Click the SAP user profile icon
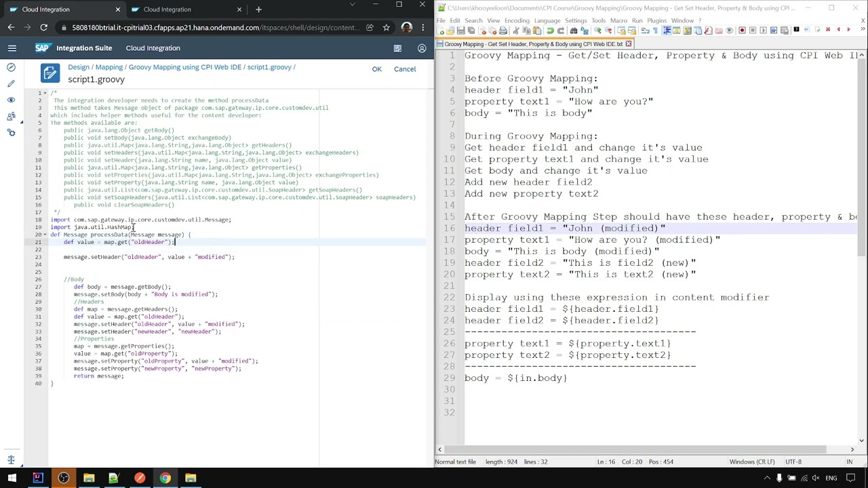This screenshot has height=488, width=868. tap(422, 48)
